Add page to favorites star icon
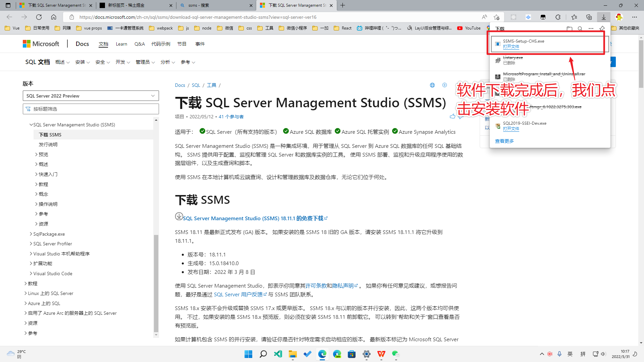The width and height of the screenshot is (644, 362). pos(497,17)
